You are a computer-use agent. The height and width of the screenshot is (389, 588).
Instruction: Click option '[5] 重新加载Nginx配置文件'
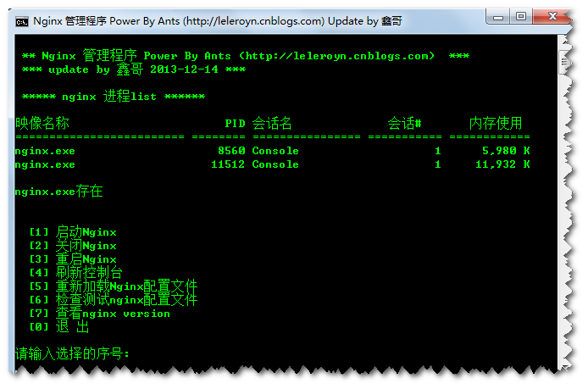[x=114, y=286]
